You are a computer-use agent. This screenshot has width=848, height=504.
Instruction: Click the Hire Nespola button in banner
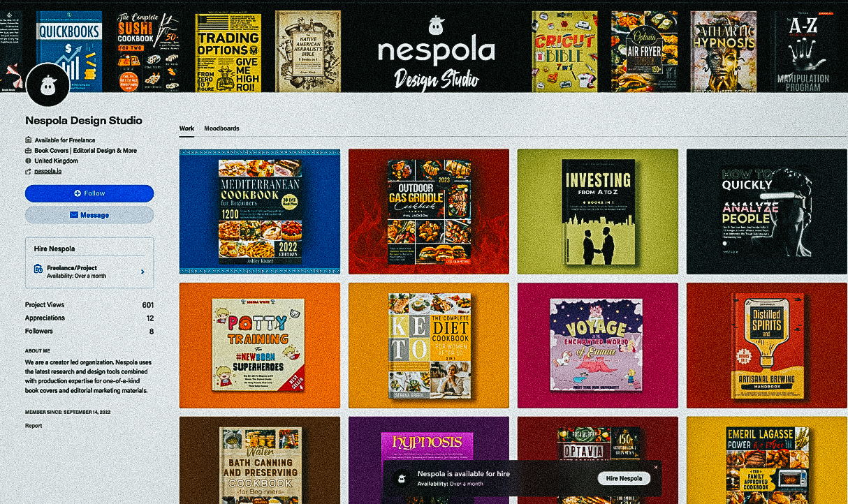pos(624,479)
